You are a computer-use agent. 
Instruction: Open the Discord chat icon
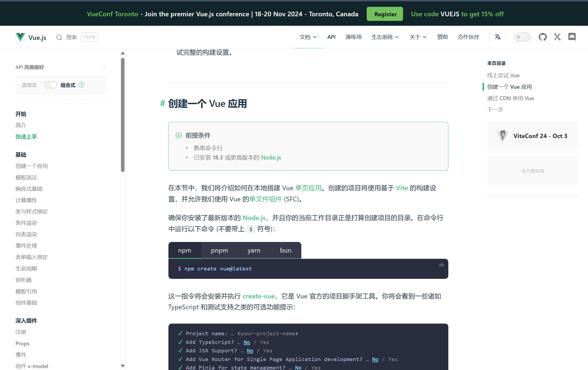pos(572,37)
